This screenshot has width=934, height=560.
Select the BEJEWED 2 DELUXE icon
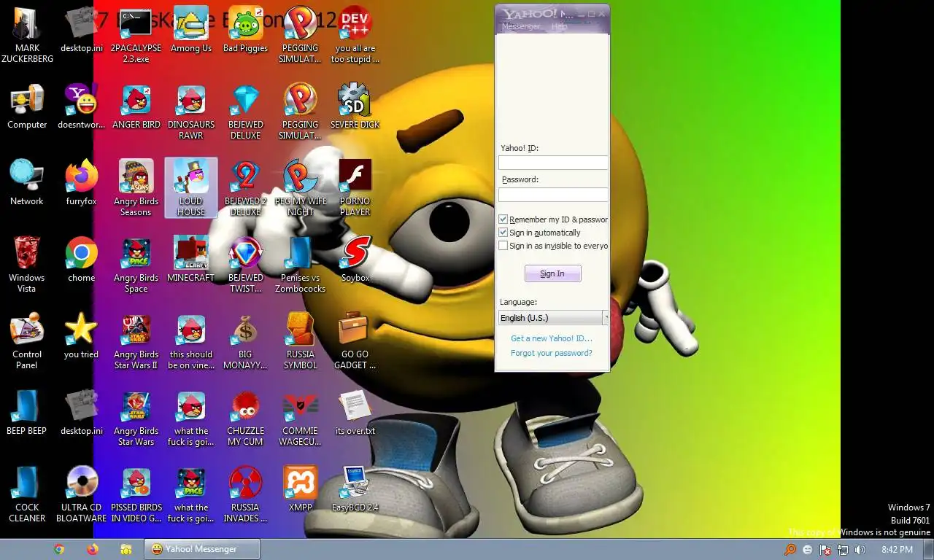[245, 188]
